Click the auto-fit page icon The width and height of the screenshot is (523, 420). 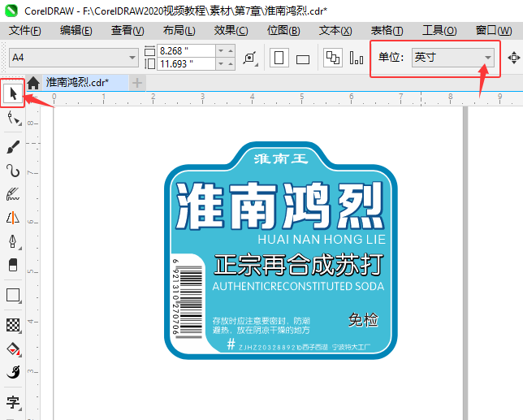pyautogui.click(x=250, y=58)
